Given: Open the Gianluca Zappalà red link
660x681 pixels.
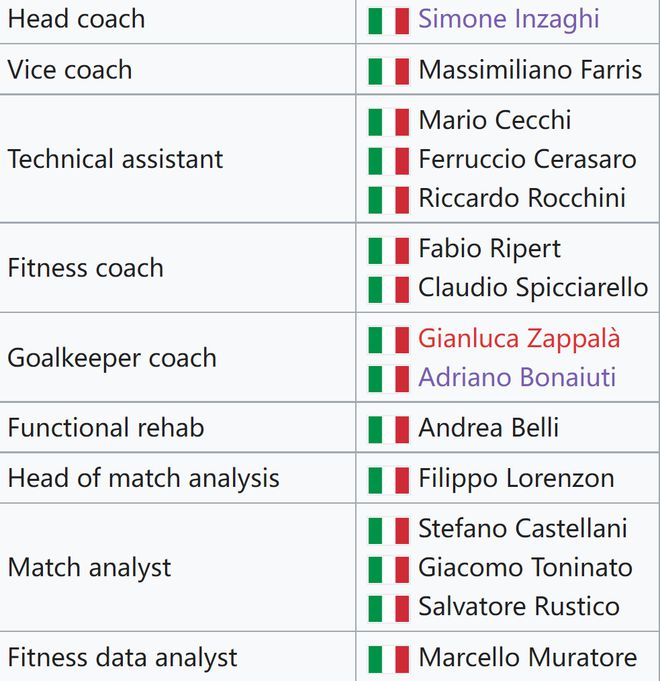Looking at the screenshot, I should [519, 338].
